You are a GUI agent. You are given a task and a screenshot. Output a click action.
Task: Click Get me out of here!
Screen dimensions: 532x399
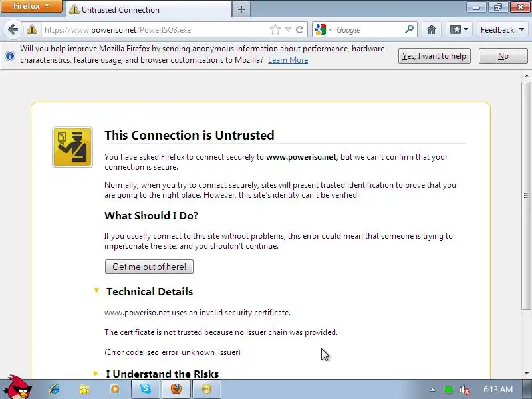coord(149,267)
